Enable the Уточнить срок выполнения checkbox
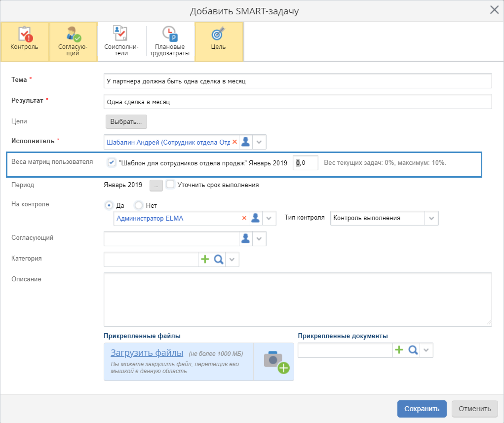 pyautogui.click(x=170, y=185)
